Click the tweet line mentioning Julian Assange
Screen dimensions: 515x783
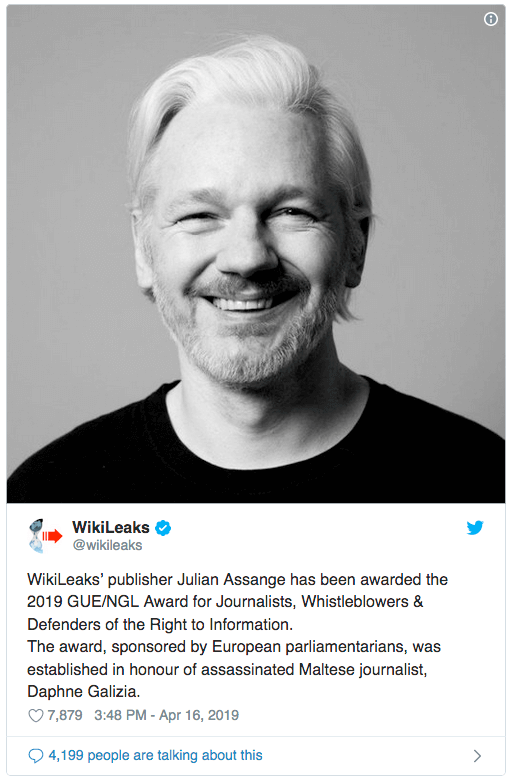click(x=237, y=579)
